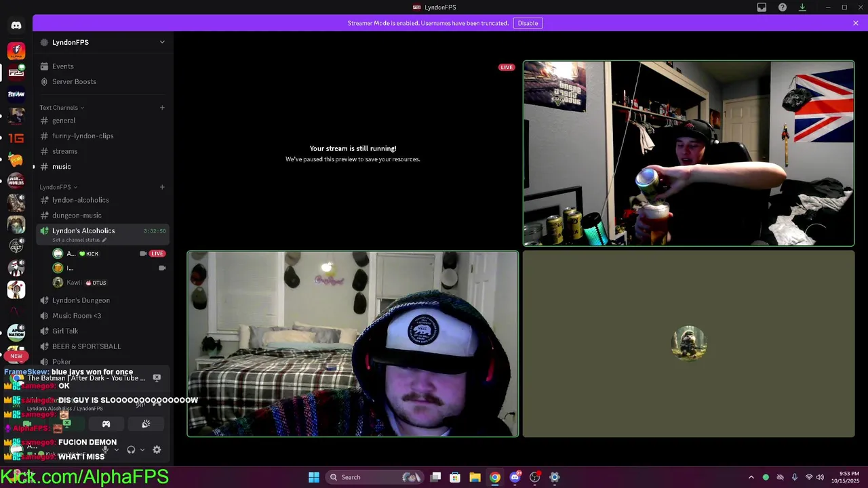Viewport: 868px width, 488px height.
Task: Focus the webcam tile with Union Jack flag
Action: (x=688, y=153)
